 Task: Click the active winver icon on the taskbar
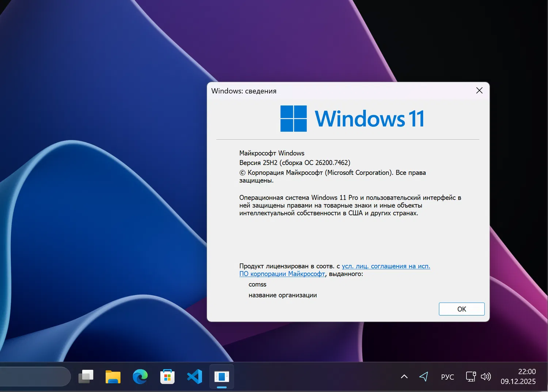(221, 376)
